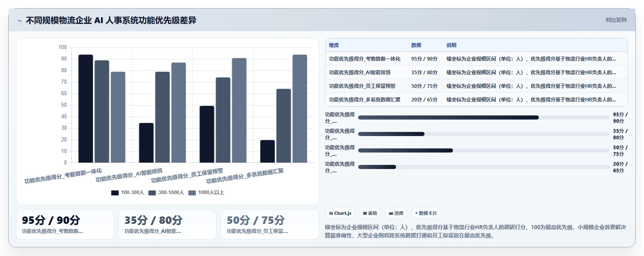Toggle the 100-300人 legend series
Screen dimensions: 644x256
127,193
